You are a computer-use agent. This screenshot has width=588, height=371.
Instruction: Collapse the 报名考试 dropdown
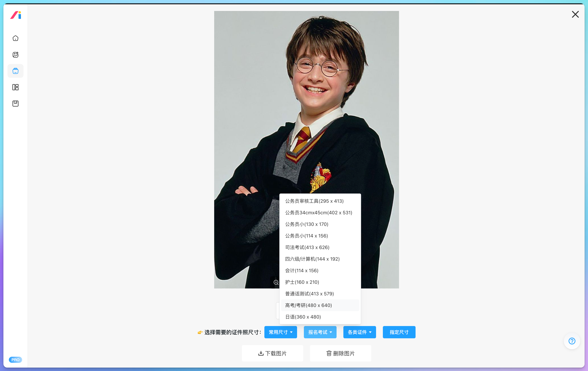[x=320, y=332]
